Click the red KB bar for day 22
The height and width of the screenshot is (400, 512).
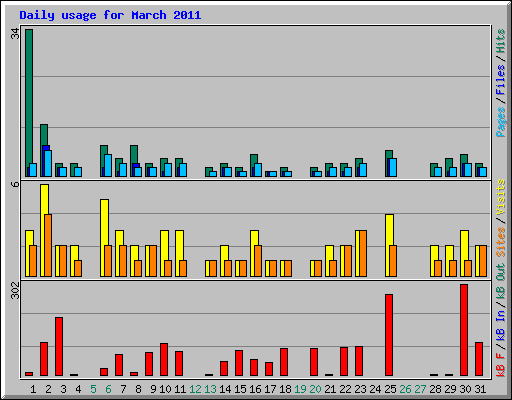point(344,362)
